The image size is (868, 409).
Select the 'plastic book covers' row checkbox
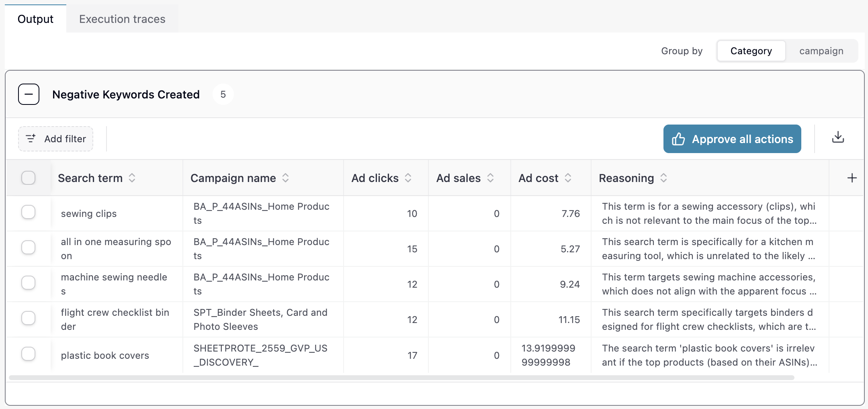click(x=29, y=354)
